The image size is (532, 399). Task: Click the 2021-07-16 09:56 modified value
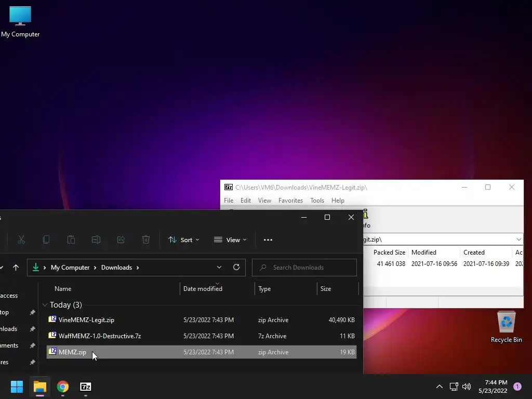[x=434, y=264]
